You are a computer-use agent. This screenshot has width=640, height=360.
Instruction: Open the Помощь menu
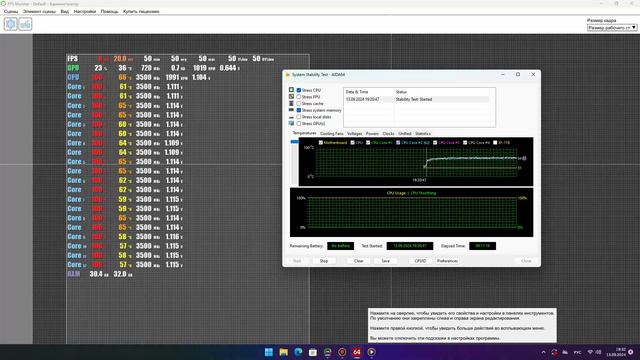(x=109, y=11)
